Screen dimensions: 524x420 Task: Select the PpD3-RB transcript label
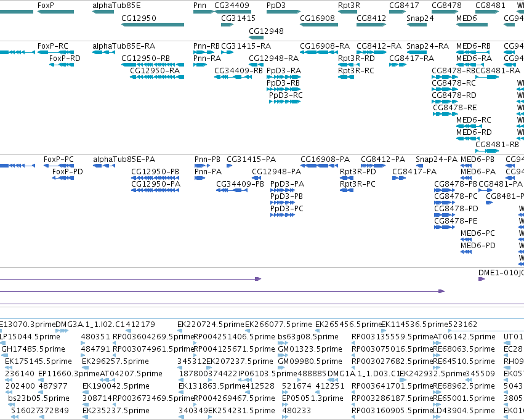283,83
